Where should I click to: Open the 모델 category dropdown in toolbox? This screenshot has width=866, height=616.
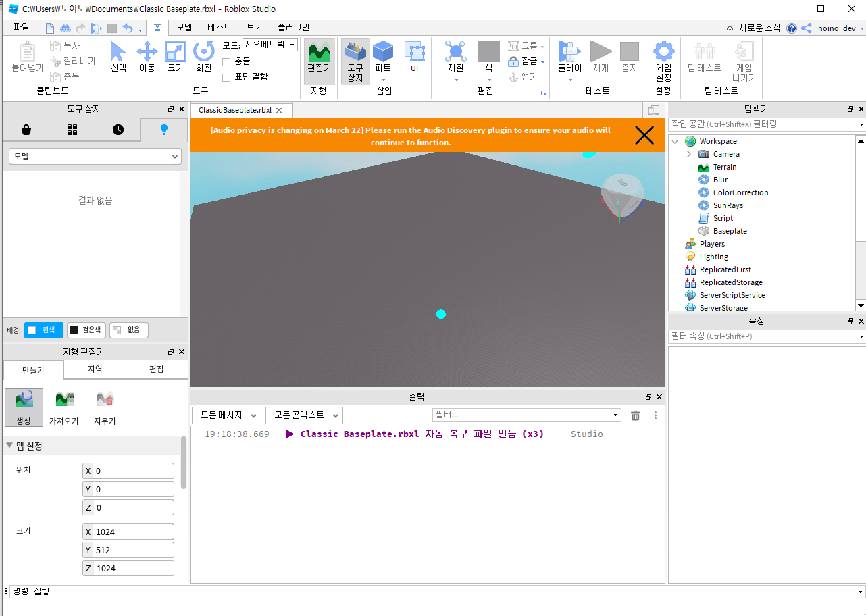pos(95,156)
